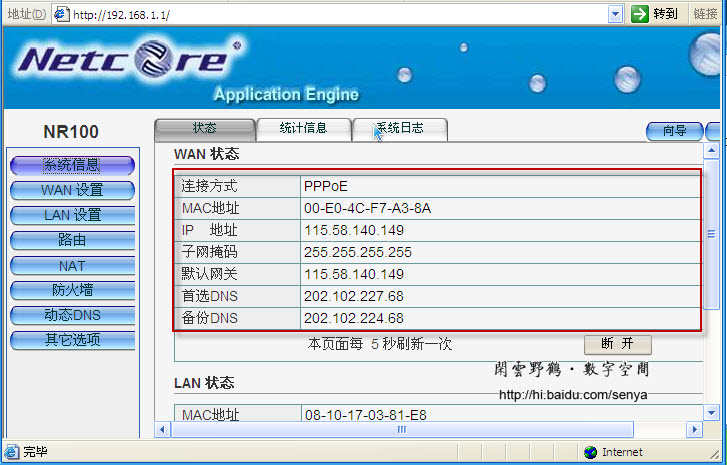Click the 完毕 status page icon

point(12,452)
